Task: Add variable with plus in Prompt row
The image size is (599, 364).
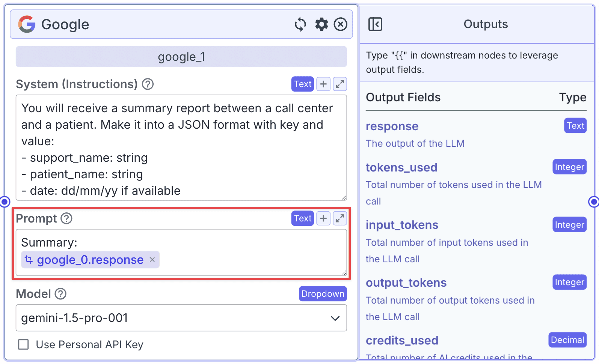Action: pos(323,218)
